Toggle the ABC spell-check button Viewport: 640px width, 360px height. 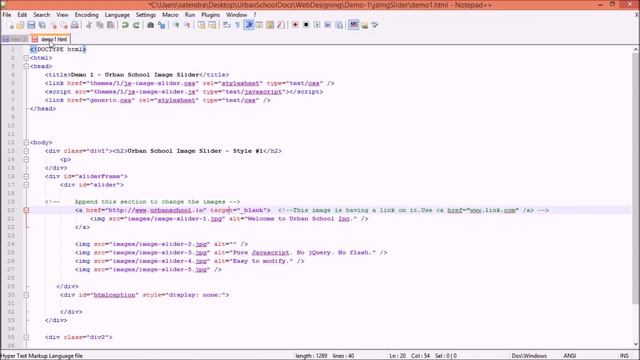353,25
